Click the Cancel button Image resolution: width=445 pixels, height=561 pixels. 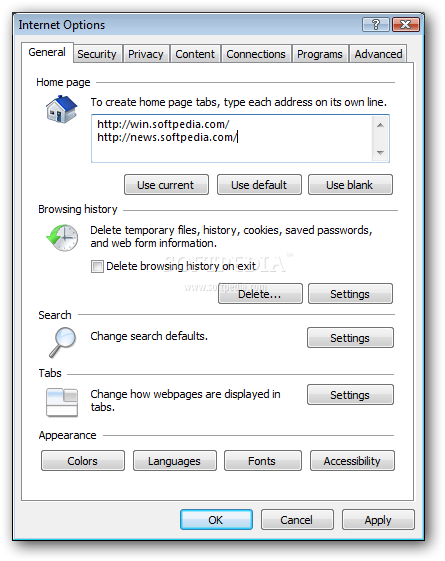297,520
